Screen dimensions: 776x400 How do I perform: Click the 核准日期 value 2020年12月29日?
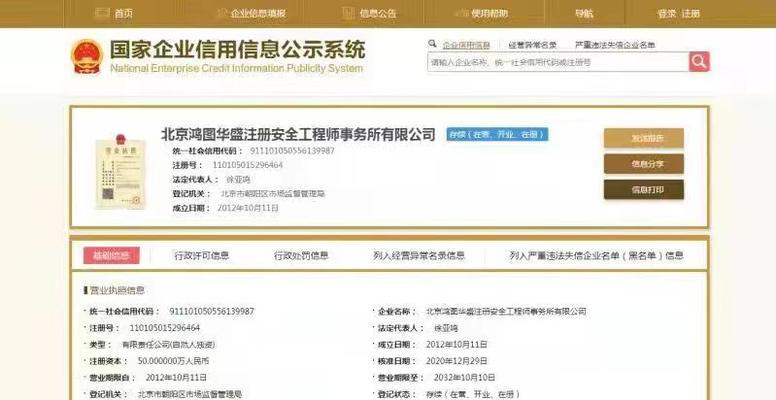(x=456, y=361)
